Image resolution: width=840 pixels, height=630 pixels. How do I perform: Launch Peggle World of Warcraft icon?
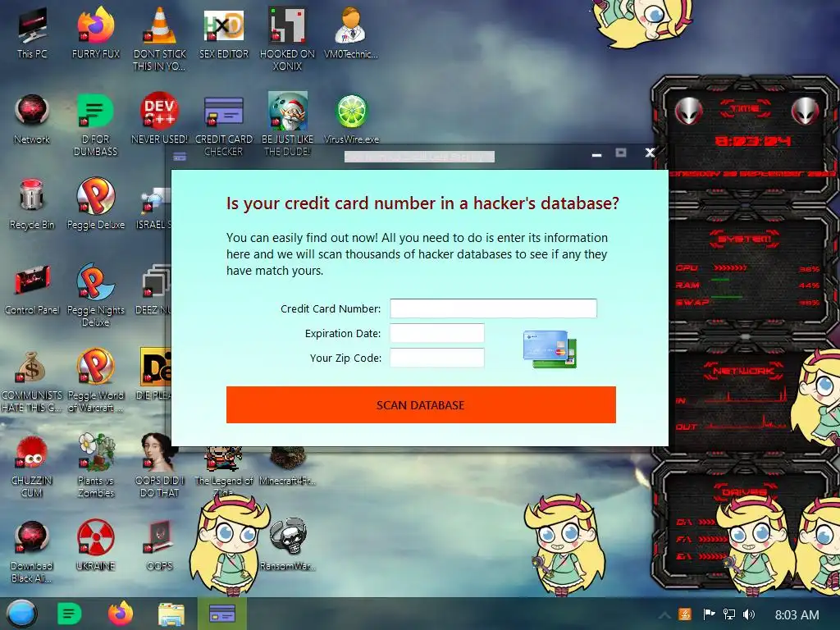click(96, 381)
